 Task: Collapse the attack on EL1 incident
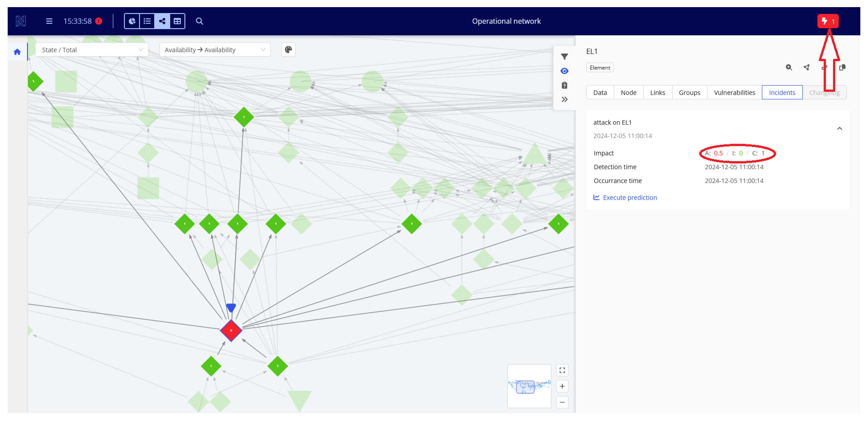(x=839, y=129)
